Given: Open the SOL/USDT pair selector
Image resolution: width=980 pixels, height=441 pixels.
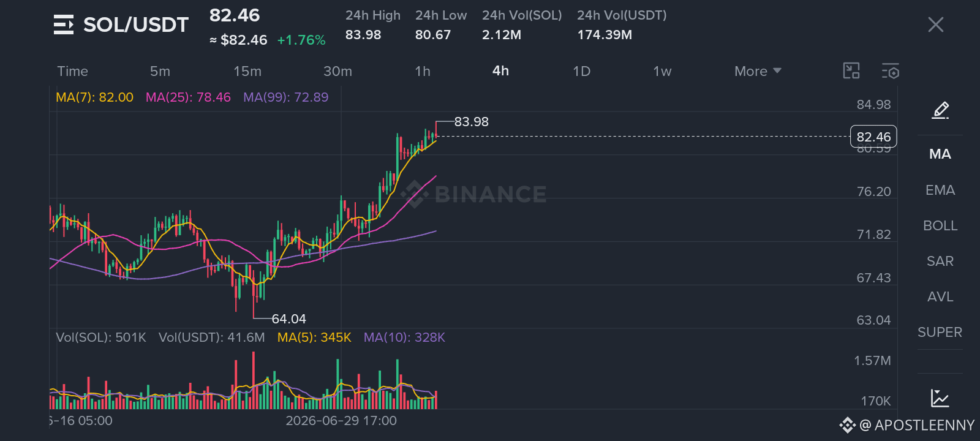Looking at the screenshot, I should coord(135,24).
